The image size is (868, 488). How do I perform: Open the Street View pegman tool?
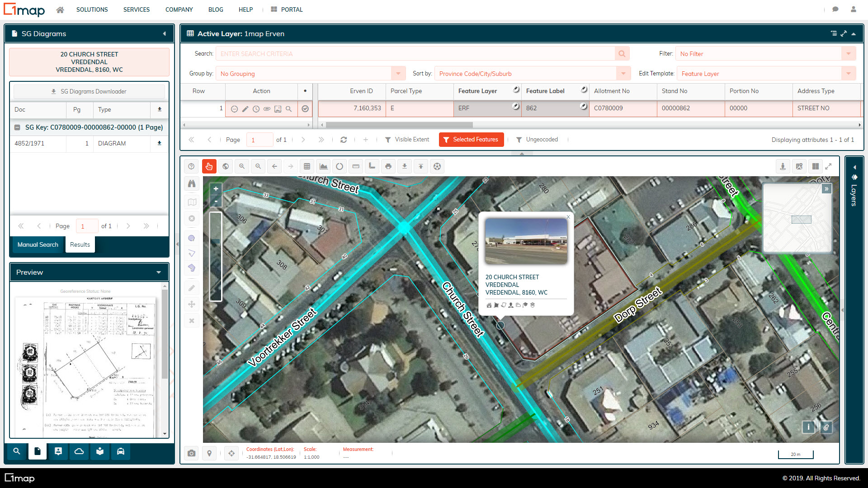[x=783, y=166]
